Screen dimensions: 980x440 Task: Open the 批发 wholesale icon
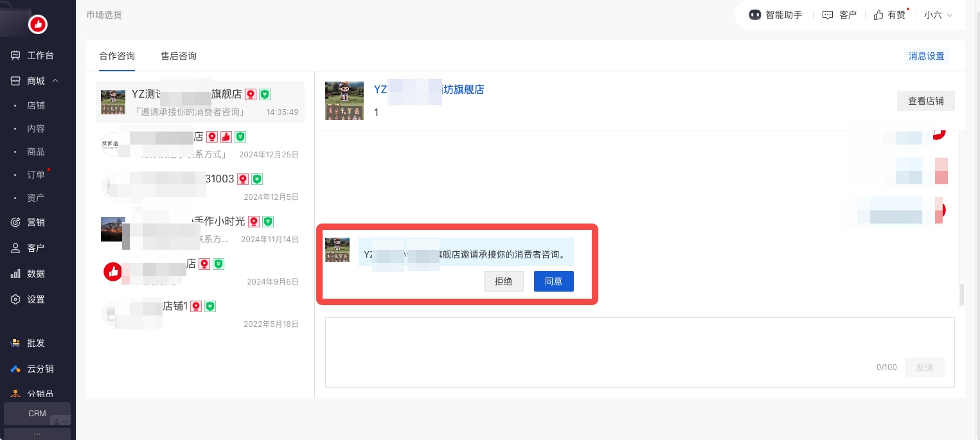(x=16, y=343)
